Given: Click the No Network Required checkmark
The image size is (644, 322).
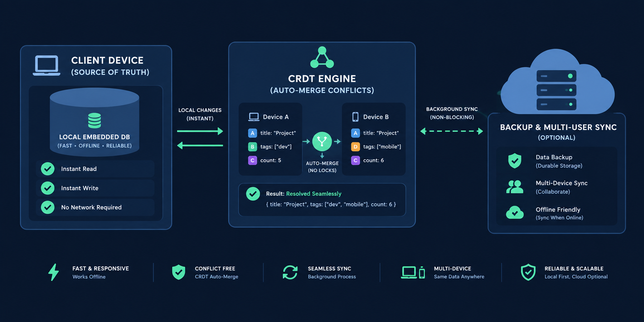Looking at the screenshot, I should tap(48, 207).
